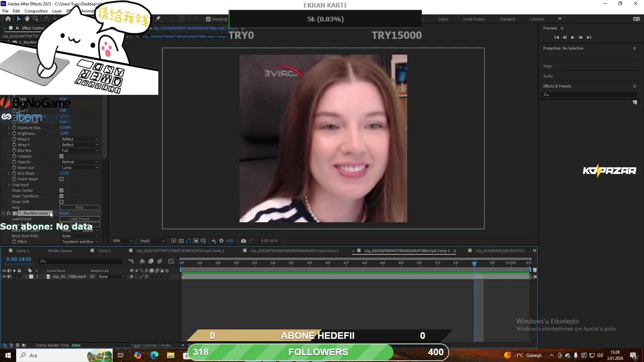Go to first frame in Preview panel
The height and width of the screenshot is (362, 644).
(x=556, y=37)
